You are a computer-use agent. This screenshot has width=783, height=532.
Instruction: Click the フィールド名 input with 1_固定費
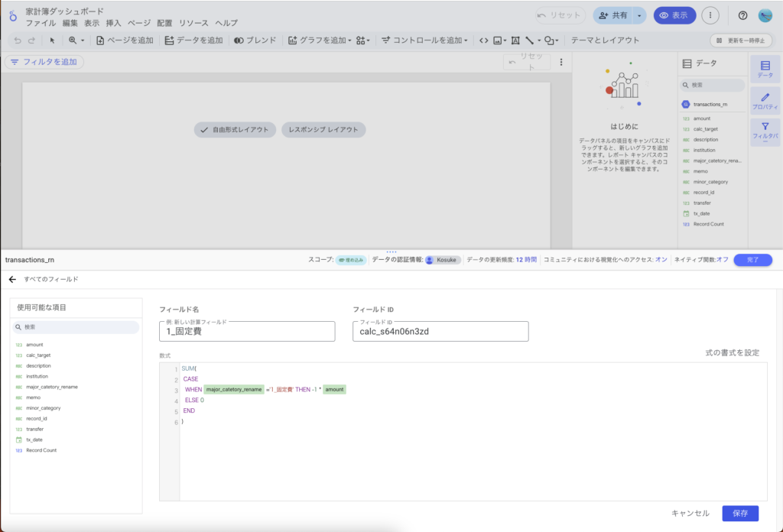pyautogui.click(x=247, y=332)
